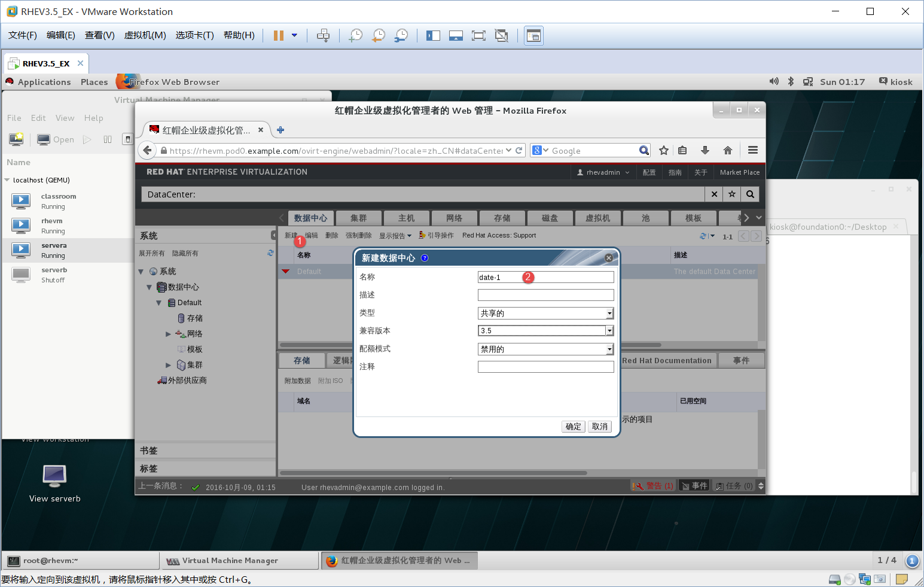Switch to 虚拟机 tab

pos(597,218)
